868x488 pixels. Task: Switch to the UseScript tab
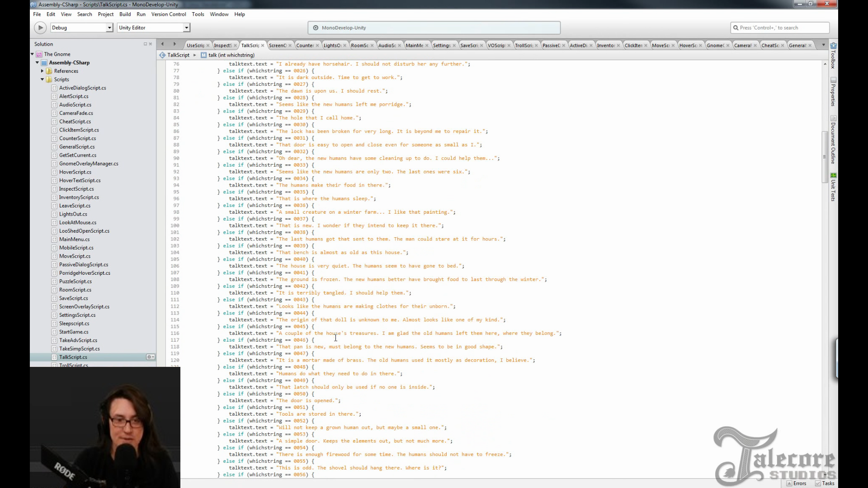[195, 45]
